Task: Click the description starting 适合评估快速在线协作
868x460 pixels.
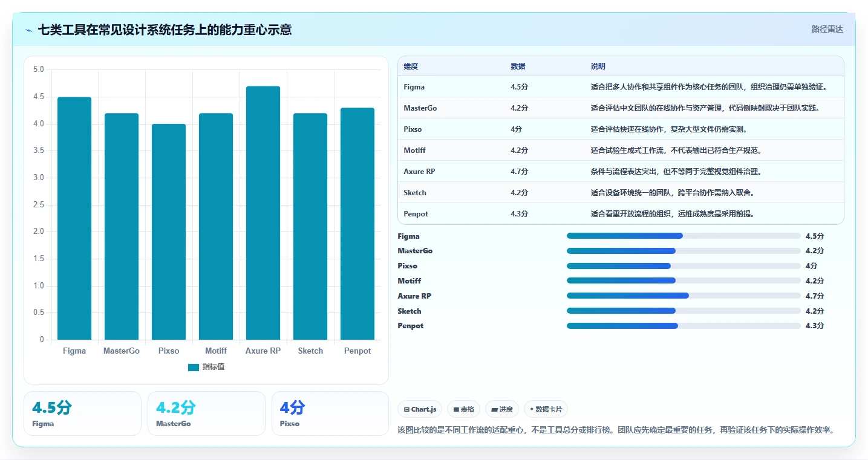Action: 669,129
